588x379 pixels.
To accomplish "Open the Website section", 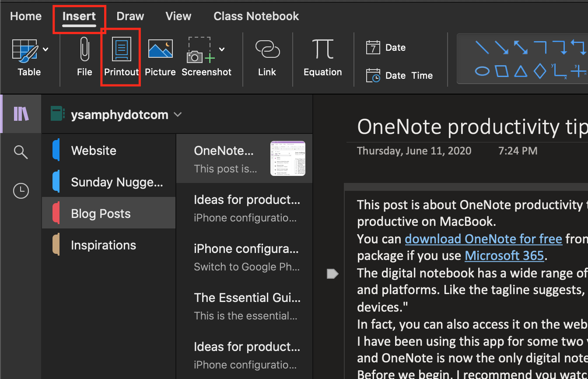I will 108,151.
